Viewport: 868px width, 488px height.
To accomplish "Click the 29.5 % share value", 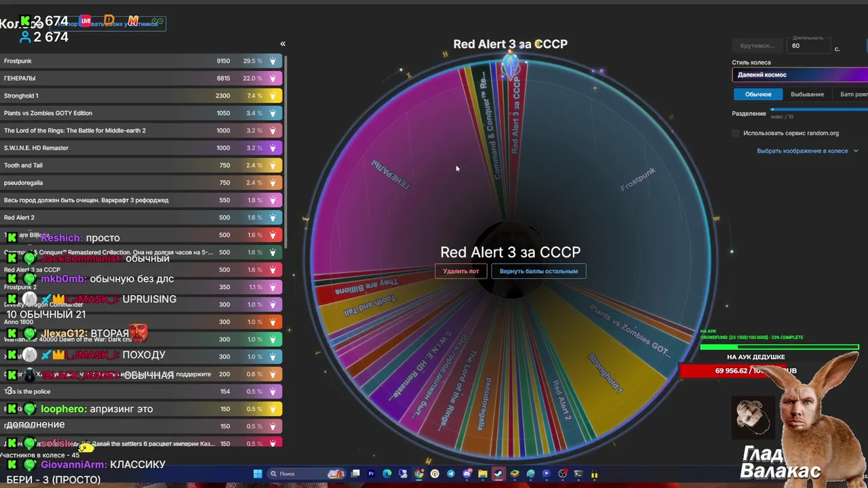I will pos(253,61).
